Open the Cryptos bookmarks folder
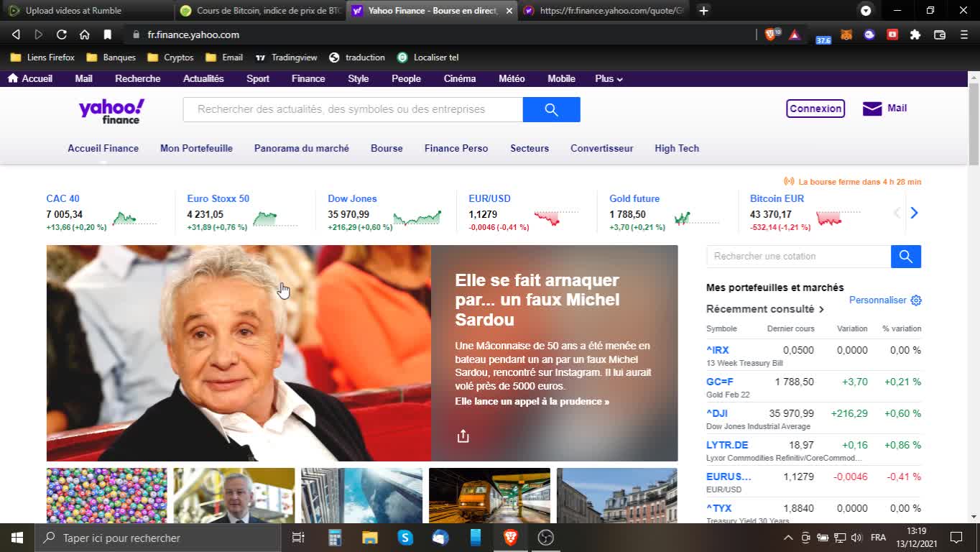 coord(170,57)
